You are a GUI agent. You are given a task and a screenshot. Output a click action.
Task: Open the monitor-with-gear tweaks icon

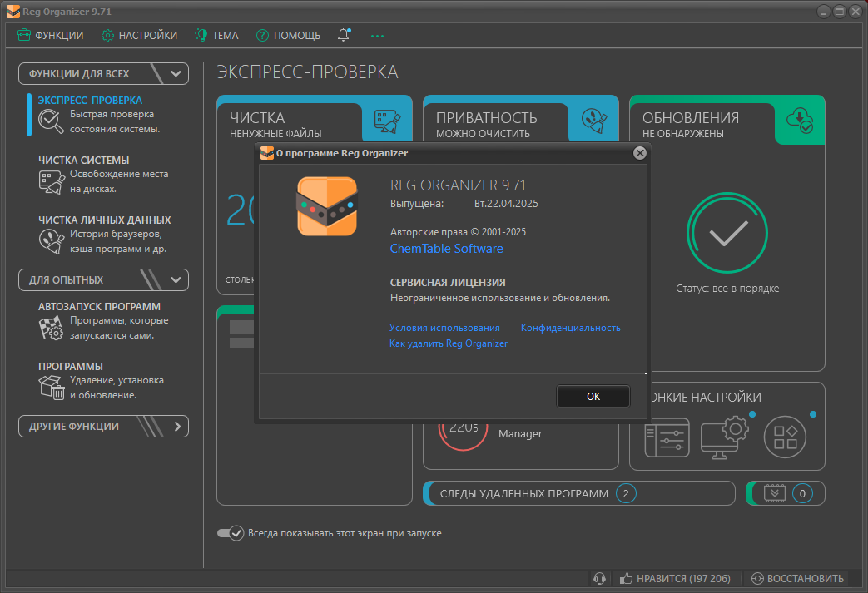(725, 438)
